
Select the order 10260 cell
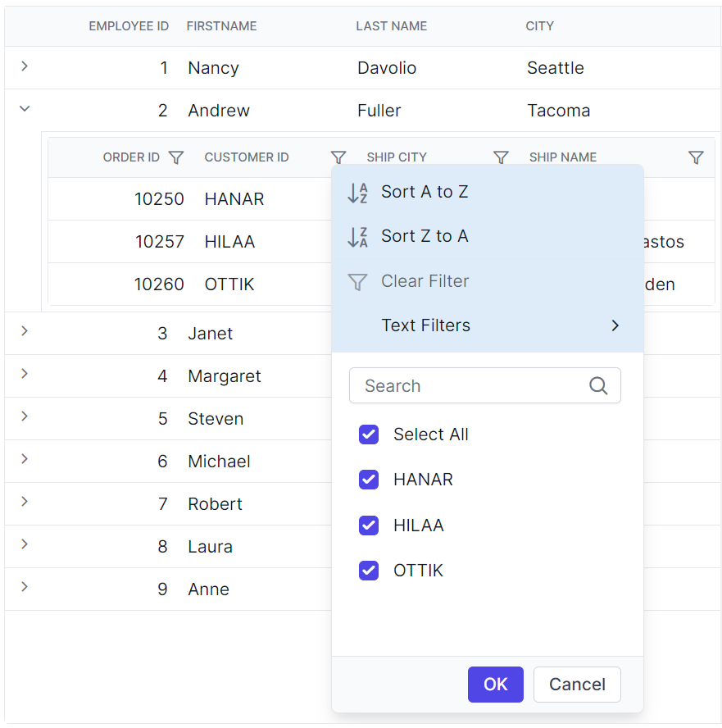click(x=159, y=284)
